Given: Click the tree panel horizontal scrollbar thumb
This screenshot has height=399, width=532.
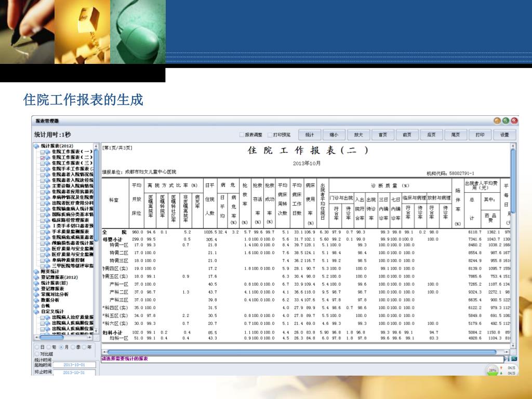Looking at the screenshot, I should pyautogui.click(x=51, y=338).
